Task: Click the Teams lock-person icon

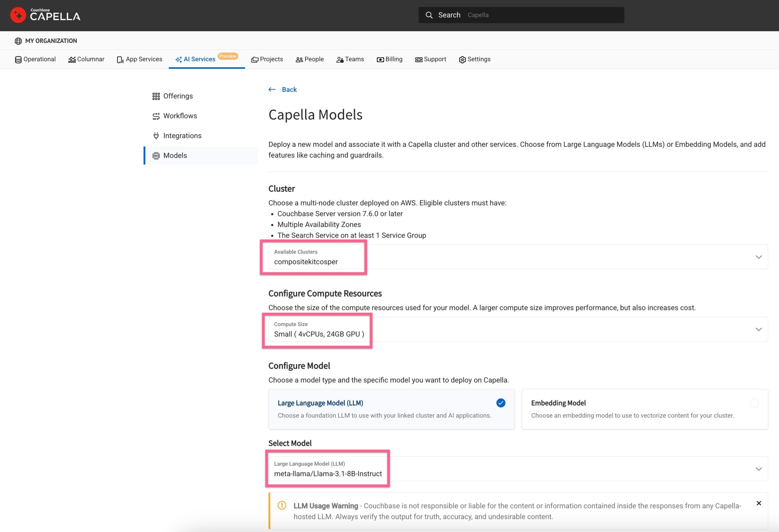Action: (340, 60)
